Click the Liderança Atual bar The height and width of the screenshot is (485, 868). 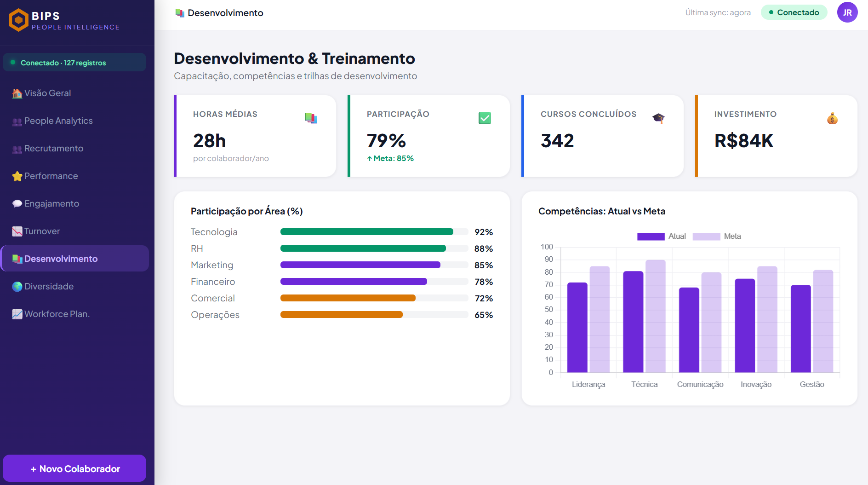(577, 328)
